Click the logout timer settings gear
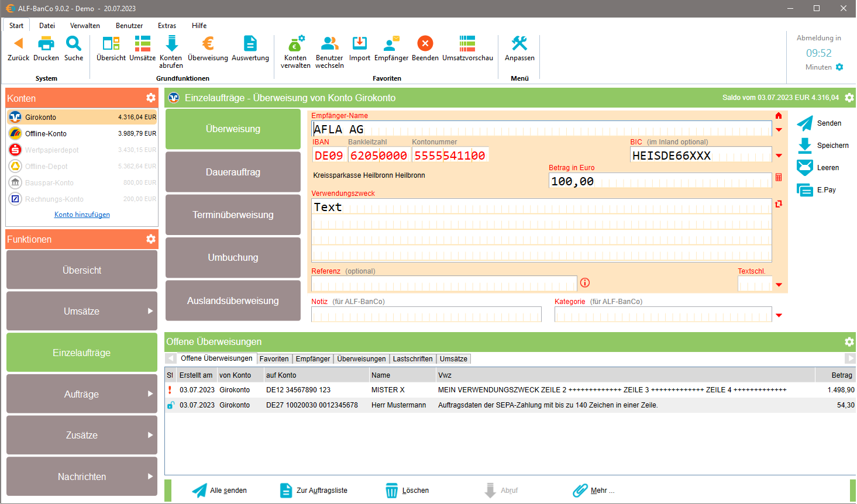The width and height of the screenshot is (857, 504). pyautogui.click(x=839, y=67)
